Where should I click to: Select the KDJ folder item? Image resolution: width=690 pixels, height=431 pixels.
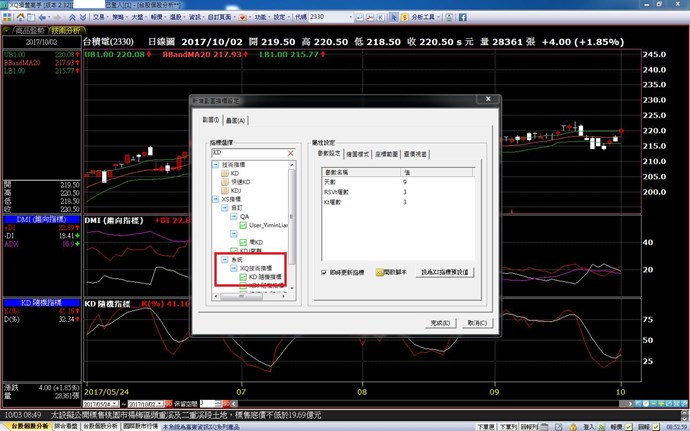click(x=236, y=190)
